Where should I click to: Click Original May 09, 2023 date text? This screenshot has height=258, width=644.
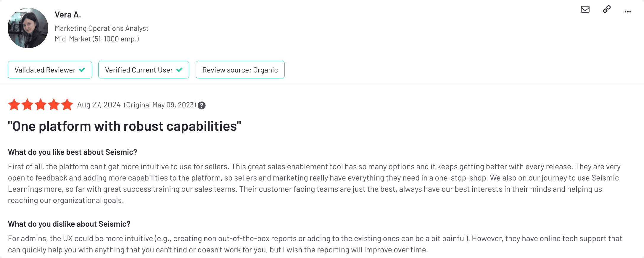pyautogui.click(x=160, y=105)
